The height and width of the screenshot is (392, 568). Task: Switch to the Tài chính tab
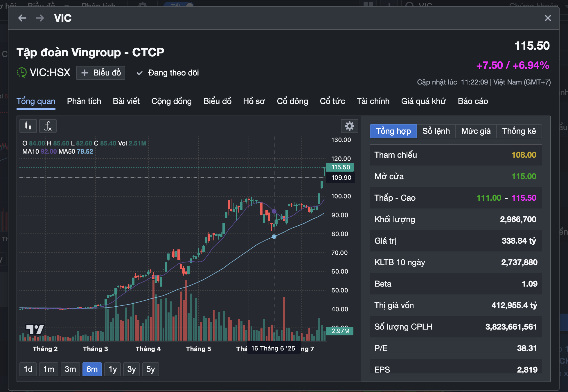point(373,101)
